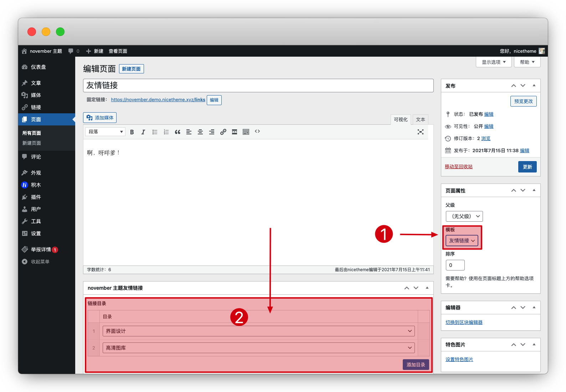Image resolution: width=566 pixels, height=392 pixels.
Task: Align text center
Action: pos(200,132)
